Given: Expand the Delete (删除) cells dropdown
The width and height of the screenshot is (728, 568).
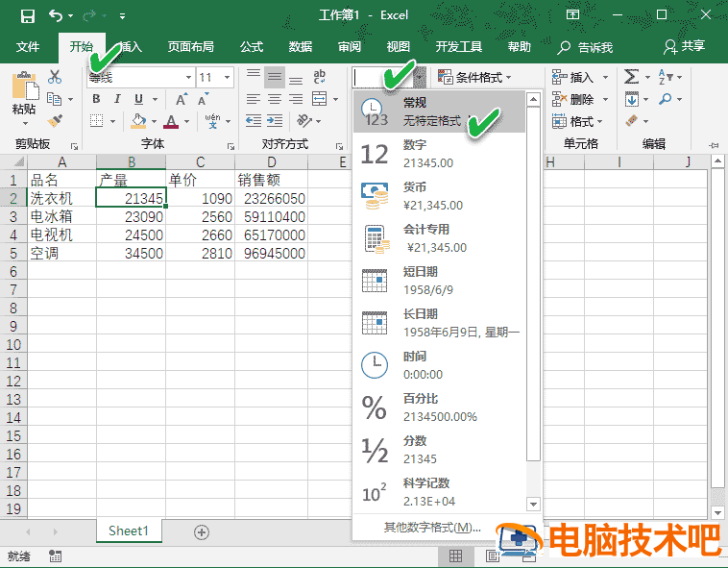Looking at the screenshot, I should click(x=605, y=99).
